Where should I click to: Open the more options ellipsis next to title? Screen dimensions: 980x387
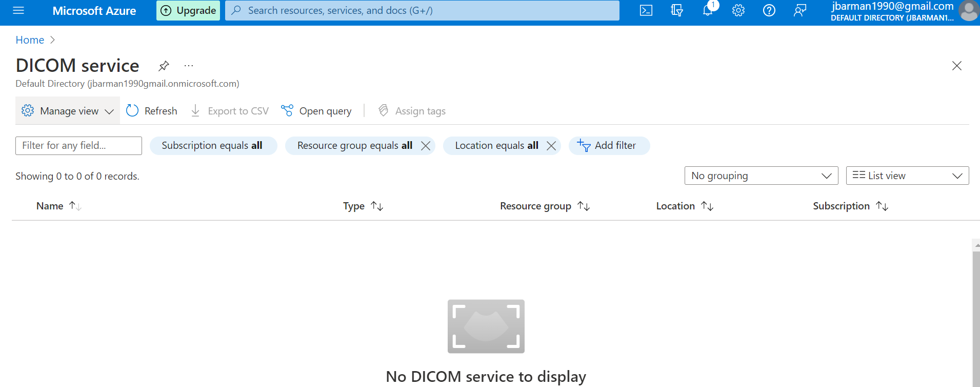(189, 66)
